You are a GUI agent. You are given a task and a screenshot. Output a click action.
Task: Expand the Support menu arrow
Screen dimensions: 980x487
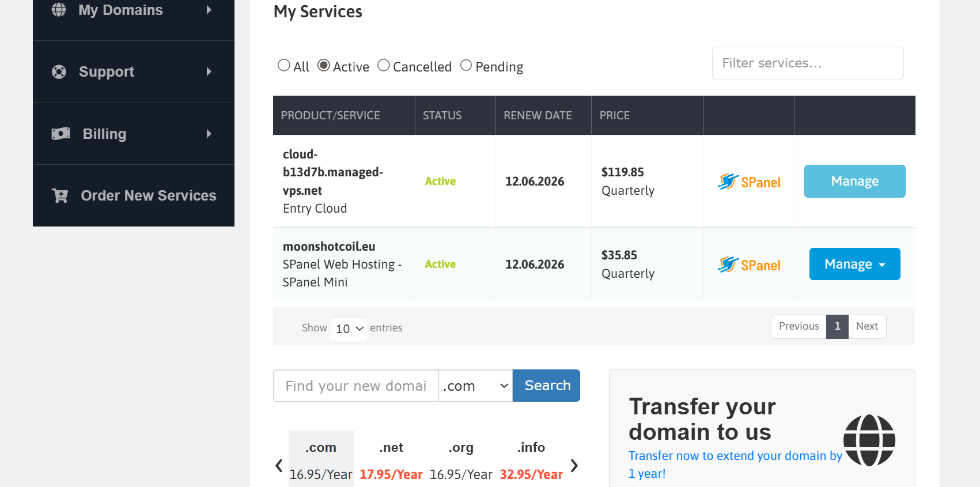(209, 71)
